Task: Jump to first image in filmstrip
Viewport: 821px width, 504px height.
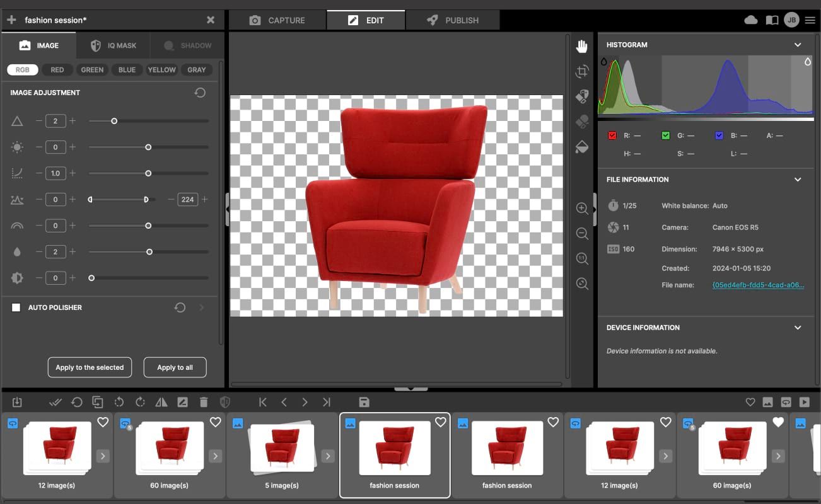Action: (263, 402)
